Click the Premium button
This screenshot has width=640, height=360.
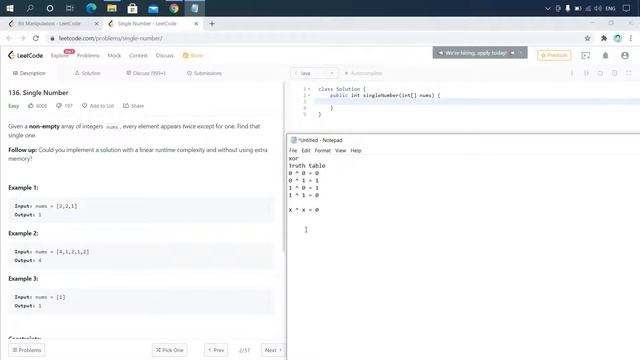click(554, 55)
